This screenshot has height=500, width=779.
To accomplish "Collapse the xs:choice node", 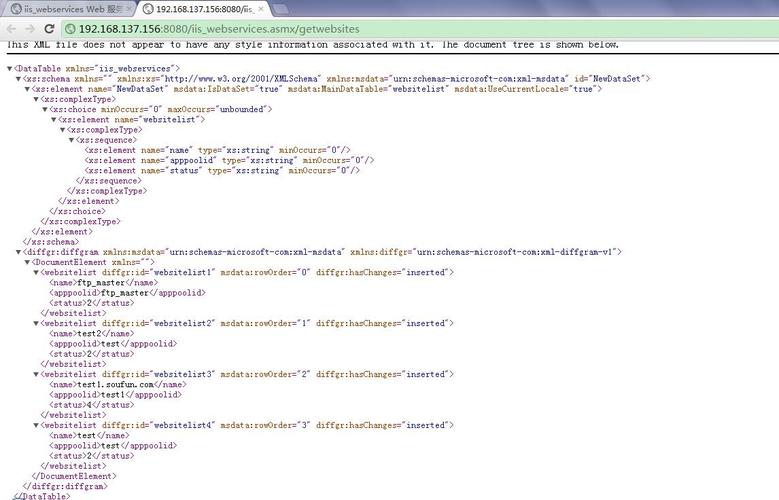I will coord(43,109).
